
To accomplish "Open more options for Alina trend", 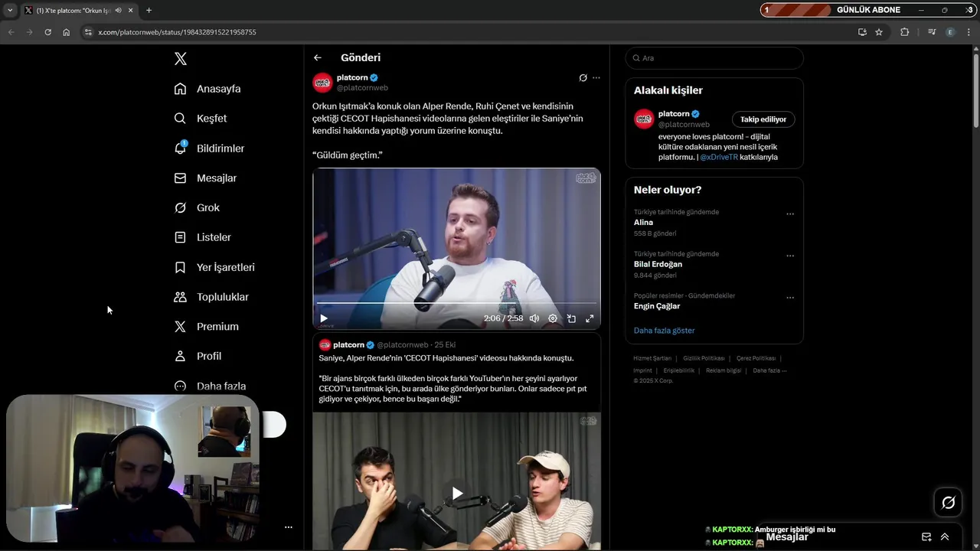I will 790,214.
